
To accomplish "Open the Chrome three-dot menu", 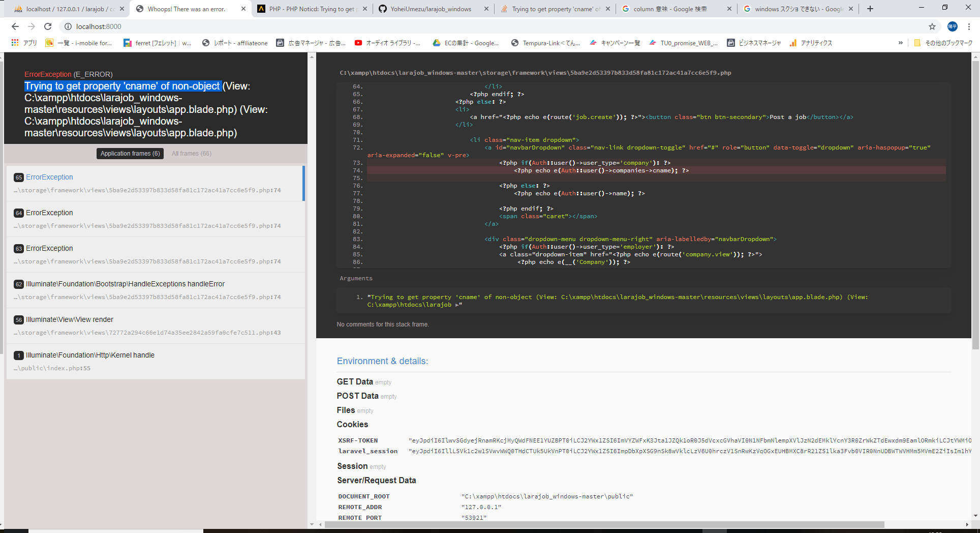I will [969, 26].
